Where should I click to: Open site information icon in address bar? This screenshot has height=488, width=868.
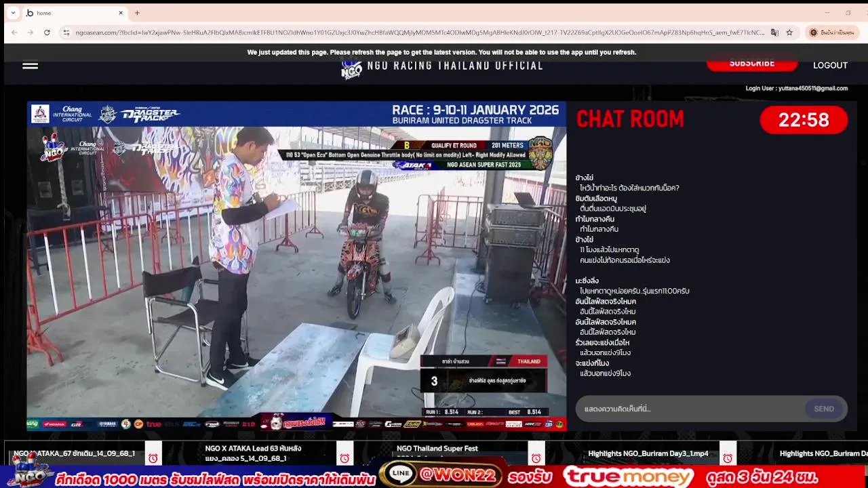pyautogui.click(x=66, y=33)
